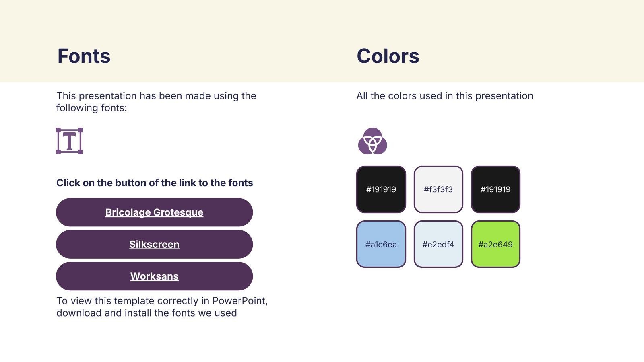
Task: Select the 'This presentation has been made' paragraph
Action: (156, 102)
